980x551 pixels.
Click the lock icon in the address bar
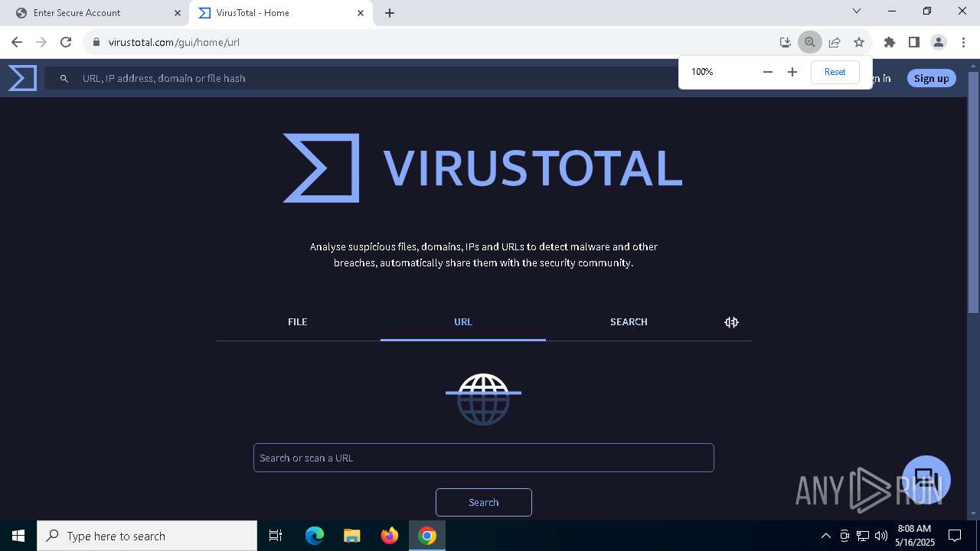(x=96, y=42)
